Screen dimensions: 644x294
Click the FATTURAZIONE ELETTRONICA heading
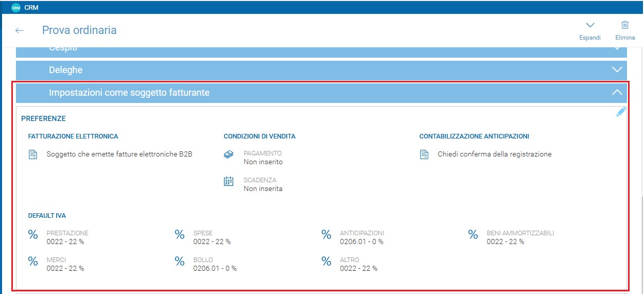click(x=73, y=136)
